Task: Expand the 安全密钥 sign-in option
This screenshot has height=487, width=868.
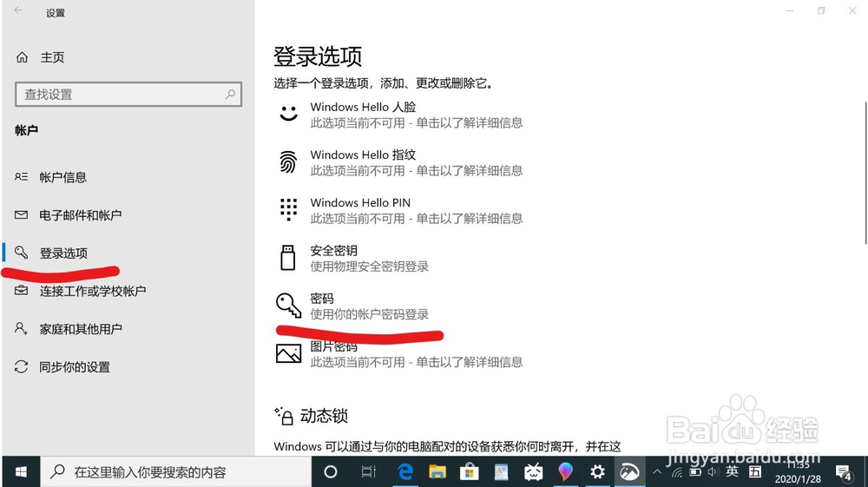Action: (352, 258)
